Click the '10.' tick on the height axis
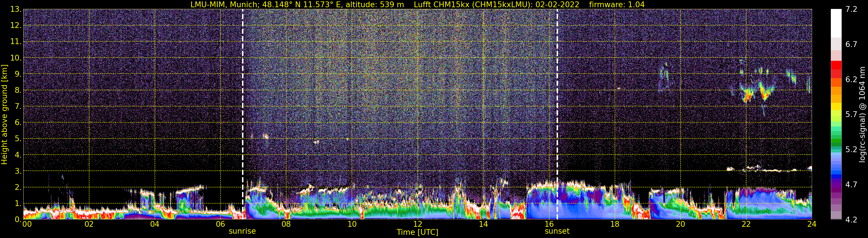 (16, 58)
